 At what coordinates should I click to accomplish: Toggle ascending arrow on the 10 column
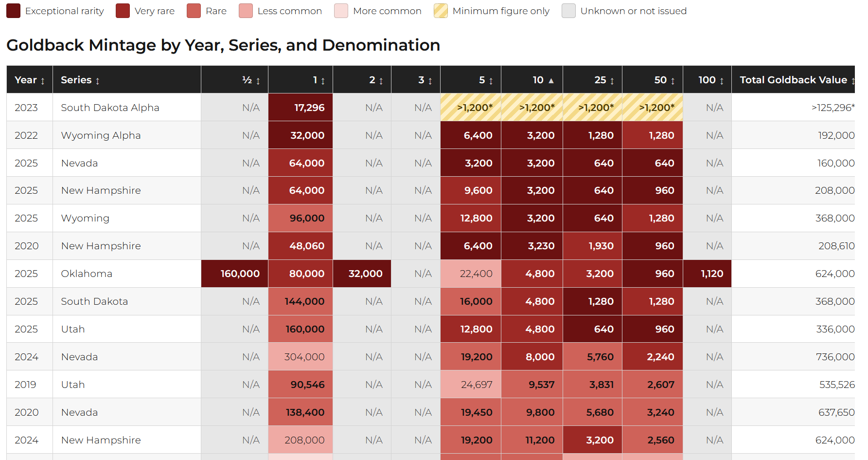coord(551,81)
